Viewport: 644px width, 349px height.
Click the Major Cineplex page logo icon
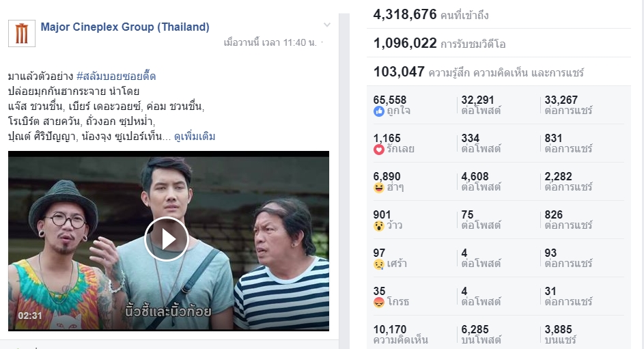(x=22, y=33)
